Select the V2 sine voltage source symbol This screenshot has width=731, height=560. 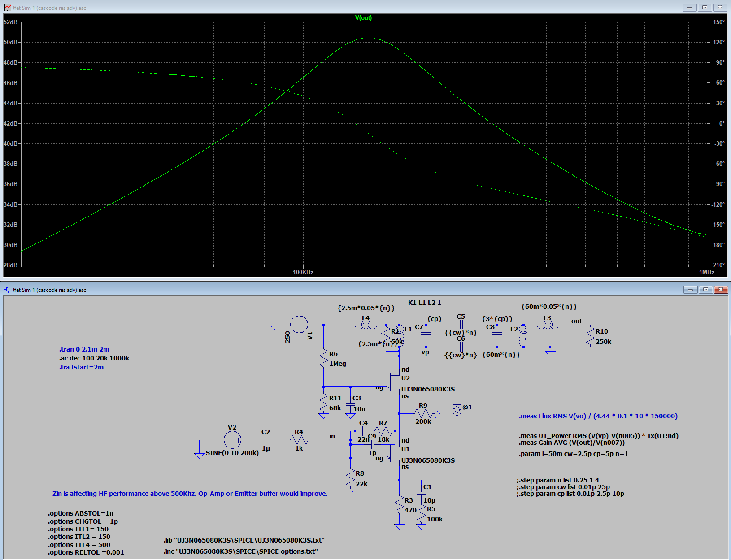232,440
